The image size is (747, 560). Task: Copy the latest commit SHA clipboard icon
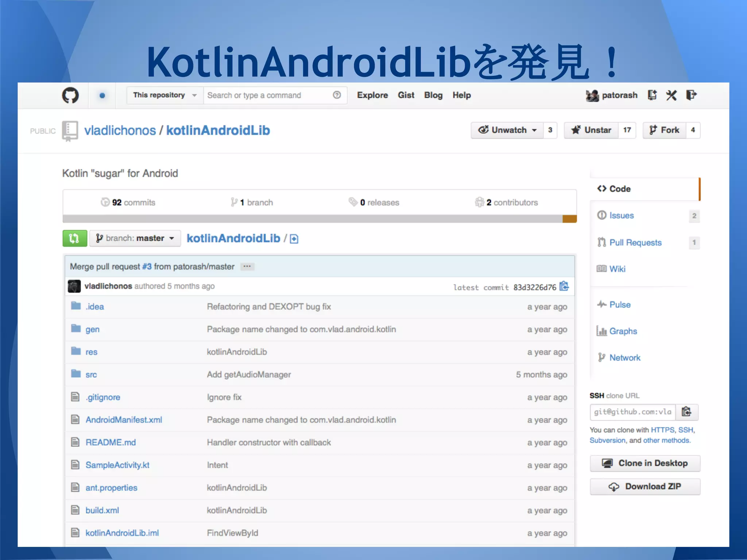pos(564,286)
